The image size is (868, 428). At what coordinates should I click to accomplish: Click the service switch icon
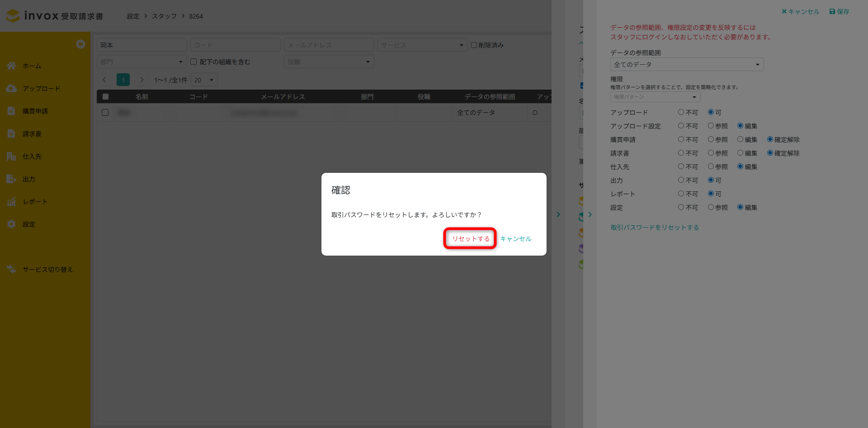[11, 270]
